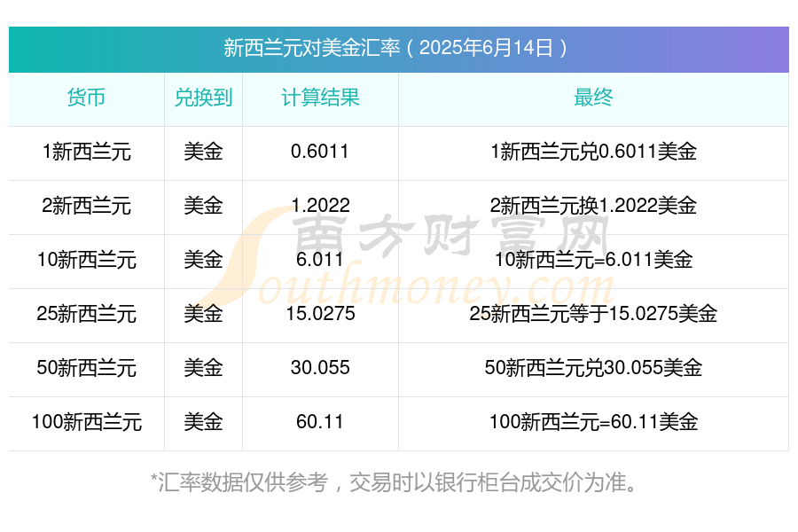
Task: Click the text 25新西兰元等于15.0275美金
Action: pos(593,314)
